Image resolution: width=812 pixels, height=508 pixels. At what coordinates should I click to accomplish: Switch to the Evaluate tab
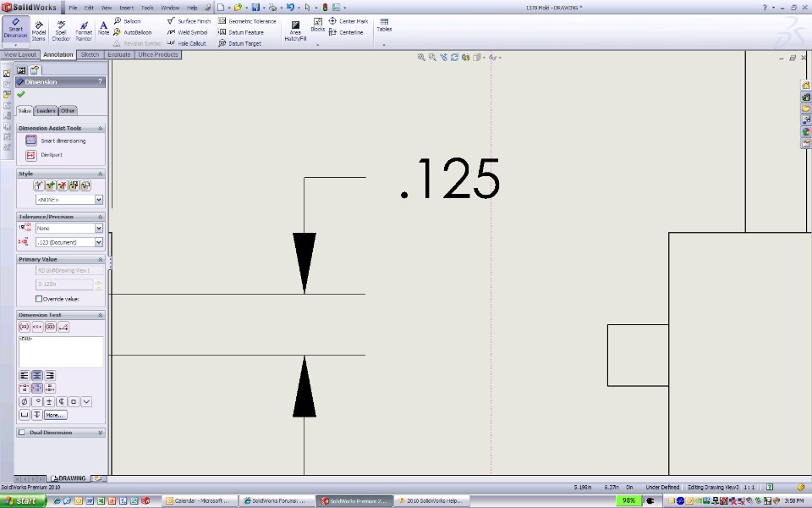pyautogui.click(x=118, y=54)
